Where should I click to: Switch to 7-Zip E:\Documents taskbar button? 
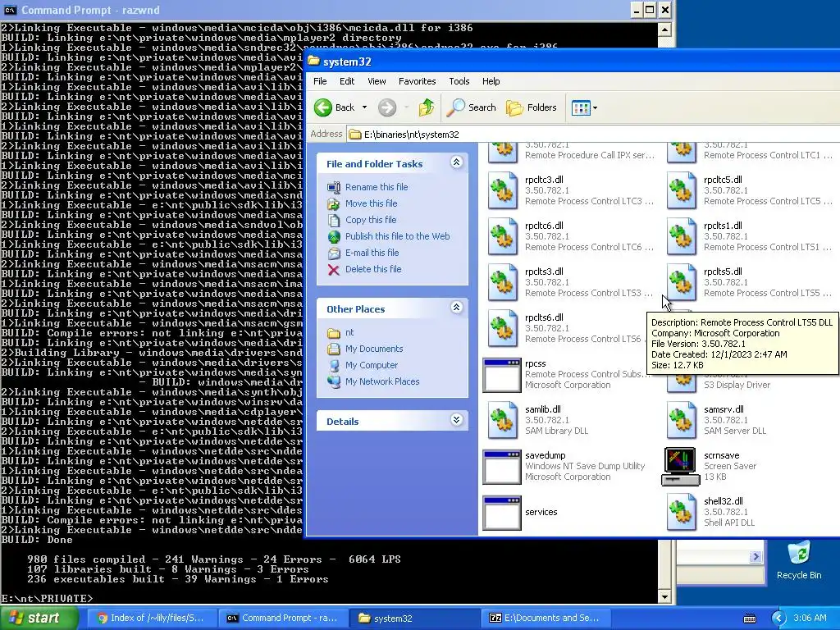[x=546, y=619]
